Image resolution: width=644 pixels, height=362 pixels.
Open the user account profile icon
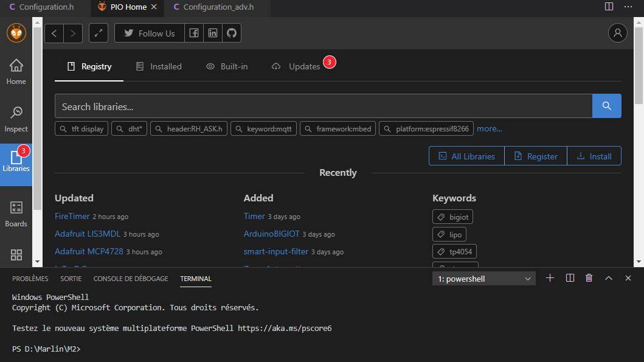point(618,33)
